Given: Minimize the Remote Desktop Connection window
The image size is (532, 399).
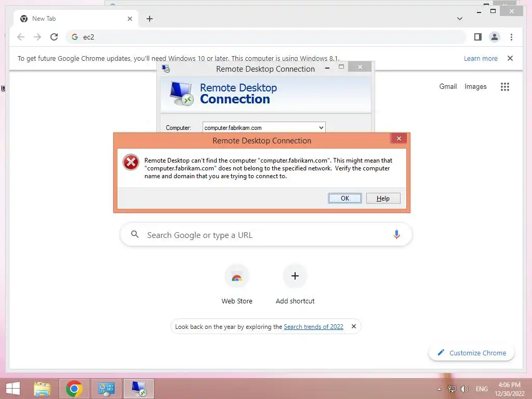Looking at the screenshot, I should pyautogui.click(x=327, y=68).
